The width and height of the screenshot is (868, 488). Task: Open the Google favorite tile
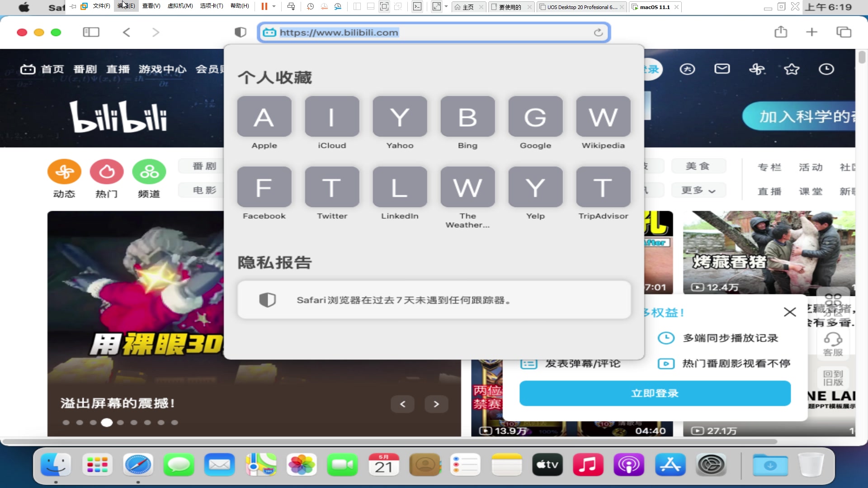535,117
